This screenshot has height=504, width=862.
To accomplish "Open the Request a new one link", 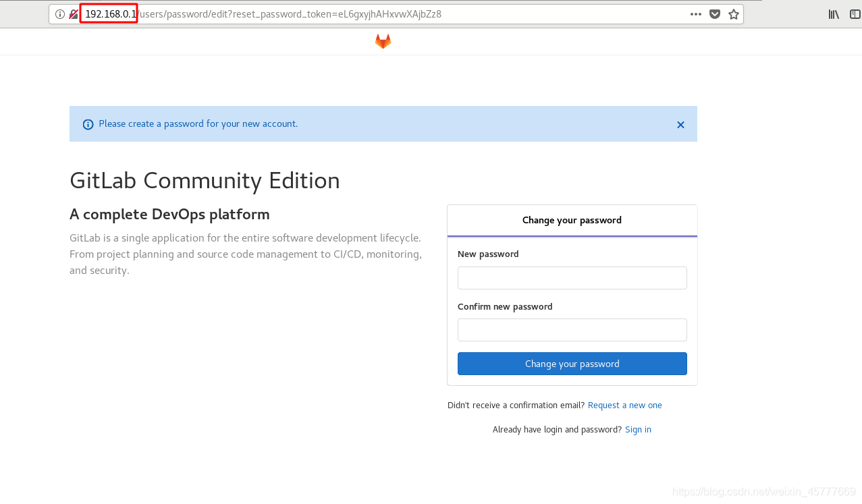I will [x=625, y=405].
